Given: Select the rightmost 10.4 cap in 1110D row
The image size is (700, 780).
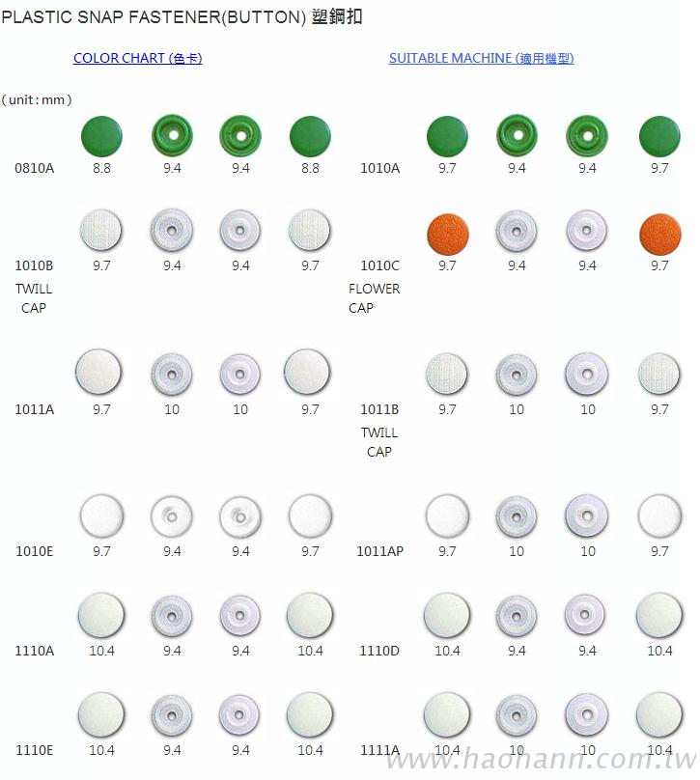Looking at the screenshot, I should tap(659, 615).
